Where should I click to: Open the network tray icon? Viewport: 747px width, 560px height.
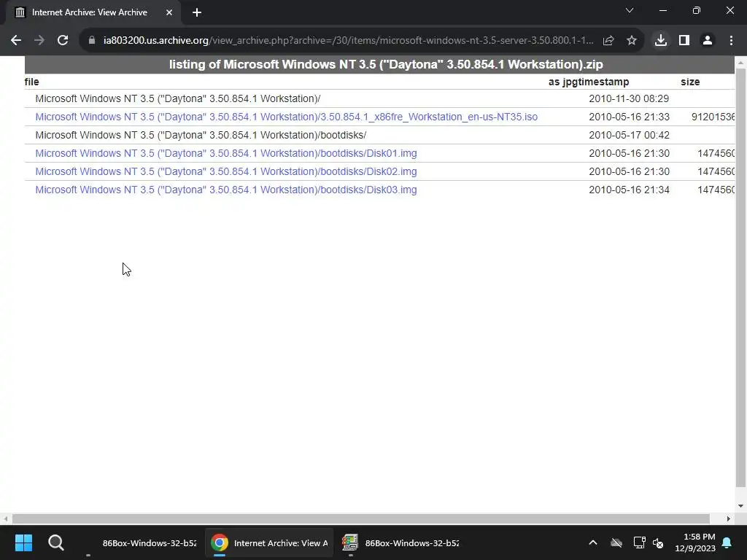click(639, 542)
